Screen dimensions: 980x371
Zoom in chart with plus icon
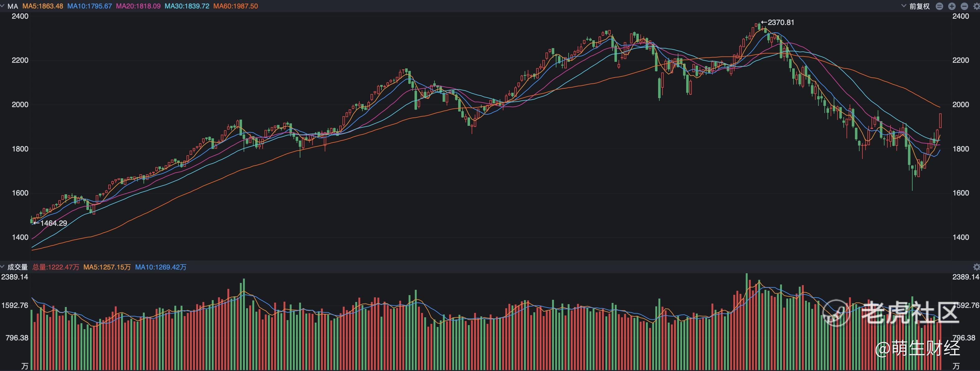pyautogui.click(x=952, y=6)
